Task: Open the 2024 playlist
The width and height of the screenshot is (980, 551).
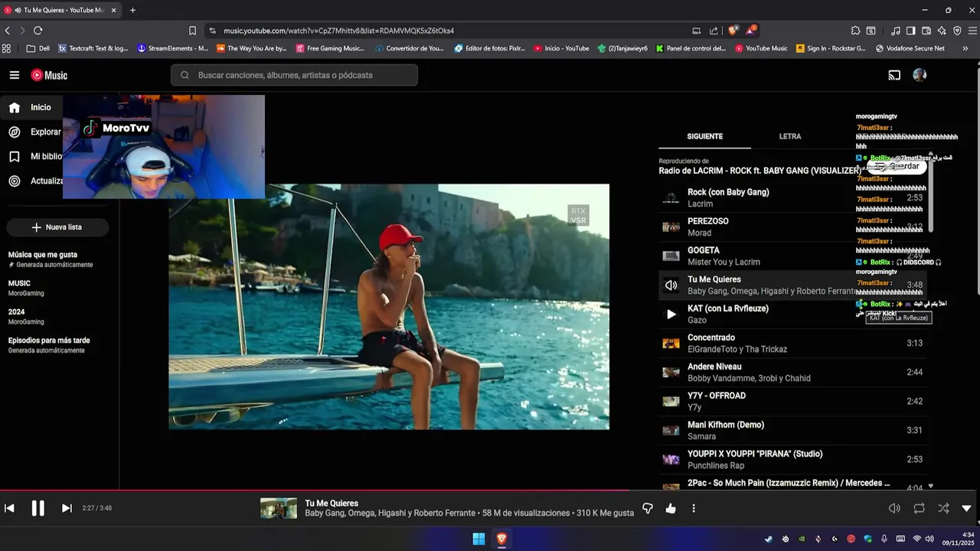Action: click(x=26, y=317)
